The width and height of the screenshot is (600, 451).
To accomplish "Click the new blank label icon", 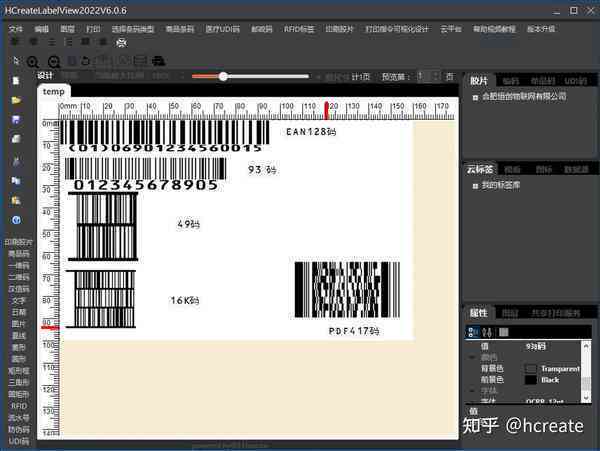I will point(16,81).
